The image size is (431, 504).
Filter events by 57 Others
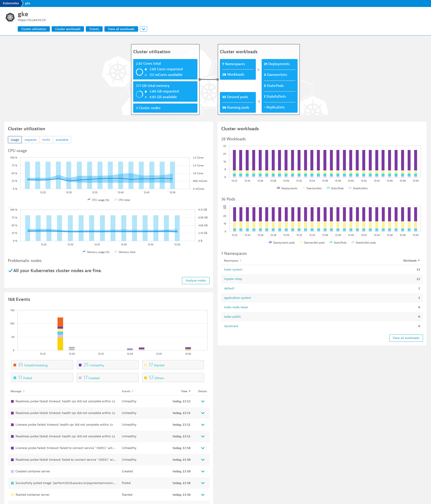coord(173,378)
